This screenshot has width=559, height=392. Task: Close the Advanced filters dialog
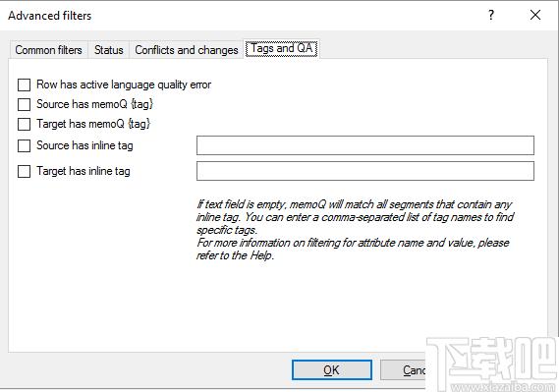[x=535, y=15]
